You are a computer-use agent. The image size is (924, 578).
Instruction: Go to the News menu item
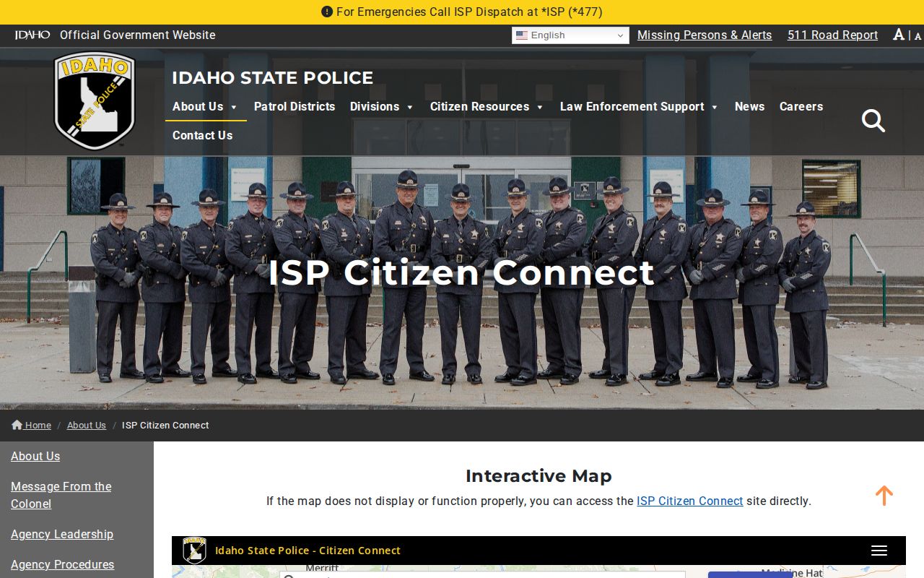coord(749,106)
